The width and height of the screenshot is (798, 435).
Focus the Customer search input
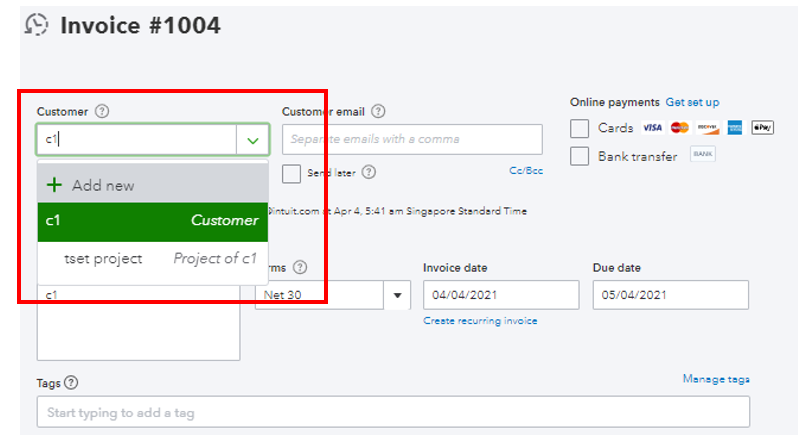[x=137, y=139]
